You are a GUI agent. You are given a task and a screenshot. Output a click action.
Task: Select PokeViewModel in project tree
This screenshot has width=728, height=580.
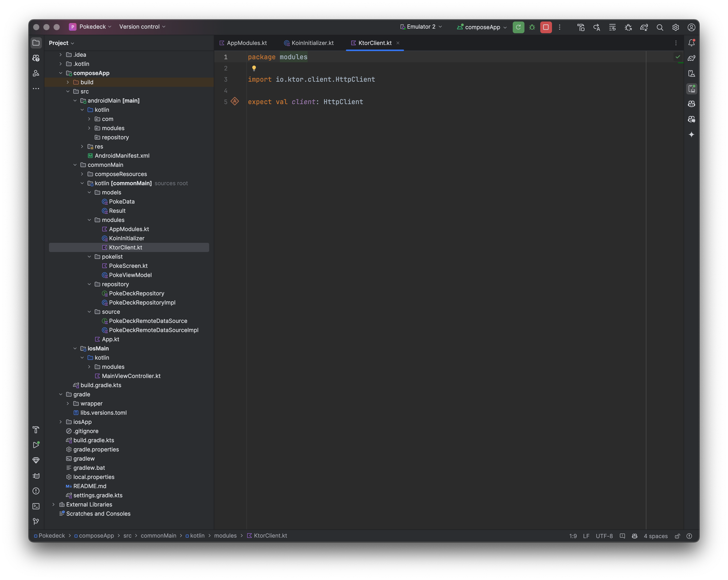point(130,275)
